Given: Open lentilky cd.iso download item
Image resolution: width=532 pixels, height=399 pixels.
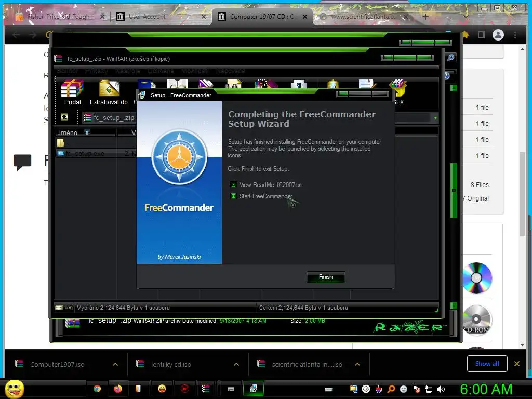Looking at the screenshot, I should [171, 364].
